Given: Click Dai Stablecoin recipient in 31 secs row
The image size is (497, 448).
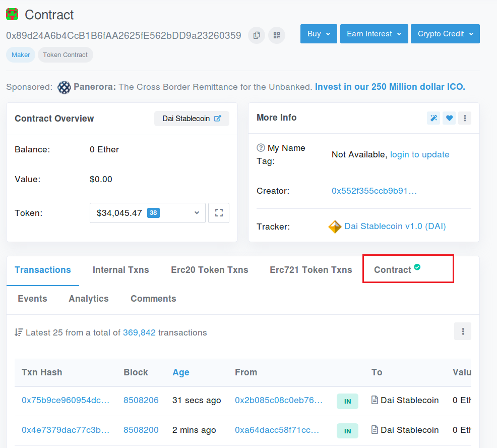Looking at the screenshot, I should tap(409, 400).
